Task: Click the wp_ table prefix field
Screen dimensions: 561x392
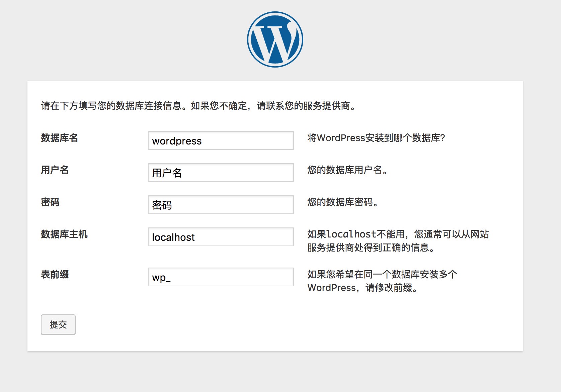Action: (x=221, y=277)
